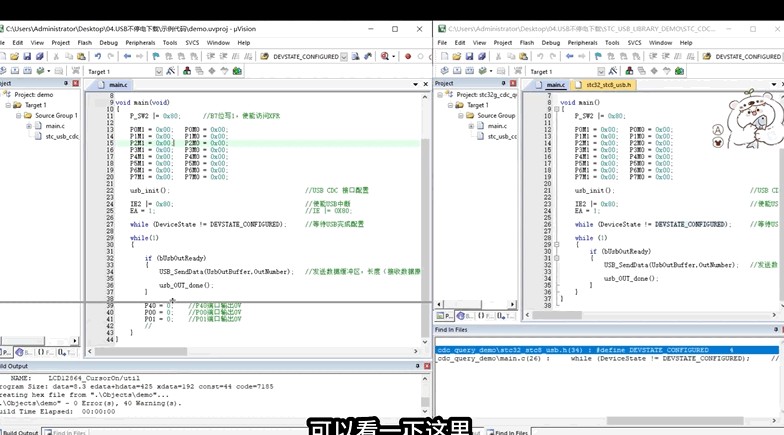Viewport: 784px width, 435px height.
Task: Expand main.c node in STC_CDC project tree
Action: pos(471,126)
